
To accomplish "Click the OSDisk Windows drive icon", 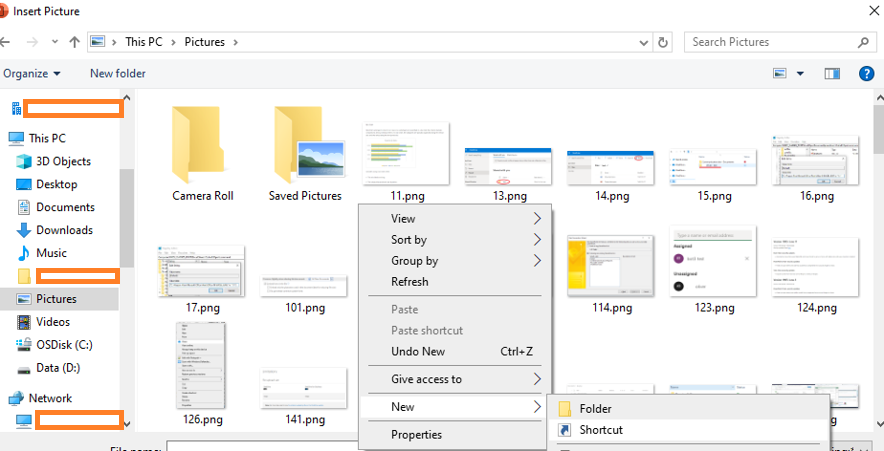I will (x=24, y=344).
